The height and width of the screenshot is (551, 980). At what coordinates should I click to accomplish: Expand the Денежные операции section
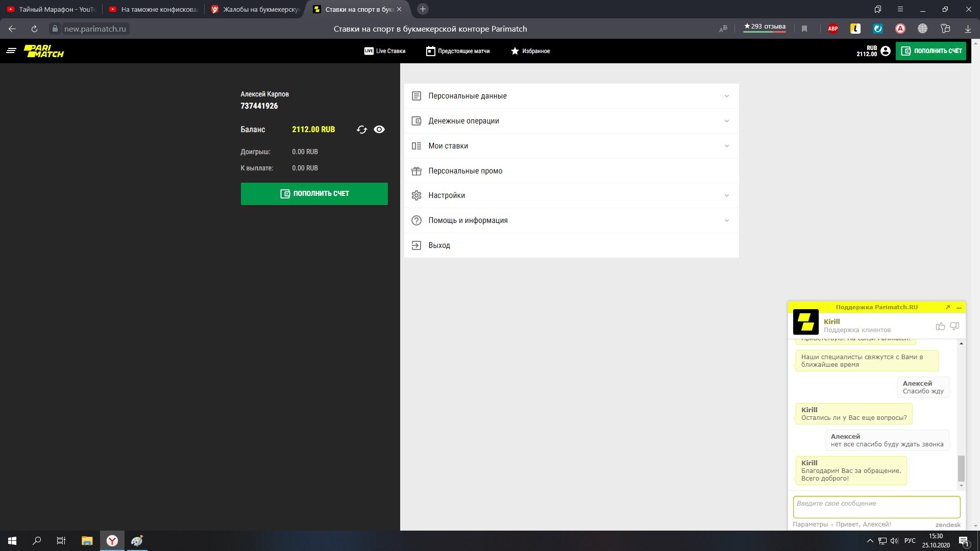click(x=571, y=121)
